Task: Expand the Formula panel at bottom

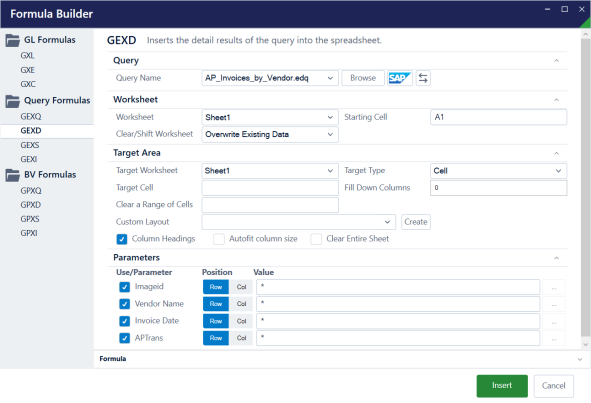Action: click(579, 359)
